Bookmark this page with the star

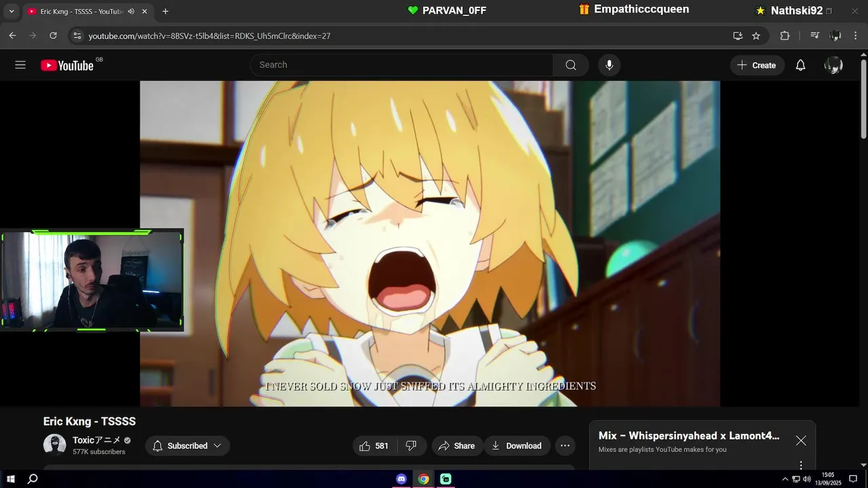(x=756, y=36)
